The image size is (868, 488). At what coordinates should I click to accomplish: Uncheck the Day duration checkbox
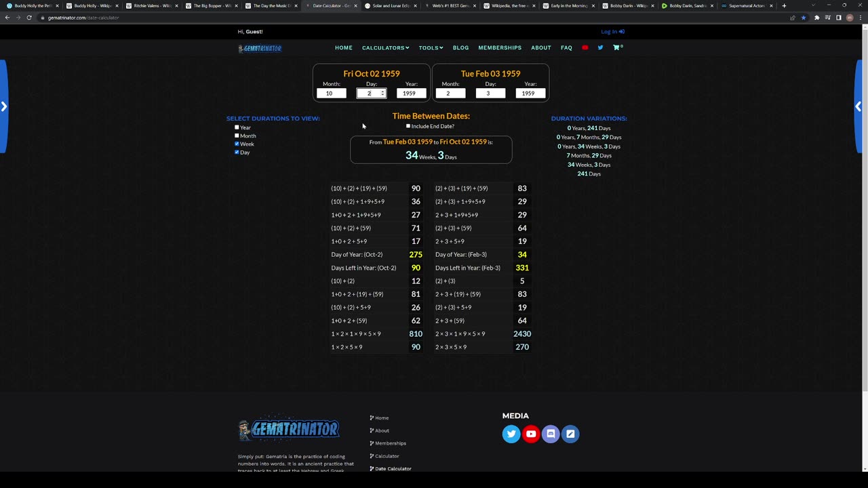pos(237,152)
